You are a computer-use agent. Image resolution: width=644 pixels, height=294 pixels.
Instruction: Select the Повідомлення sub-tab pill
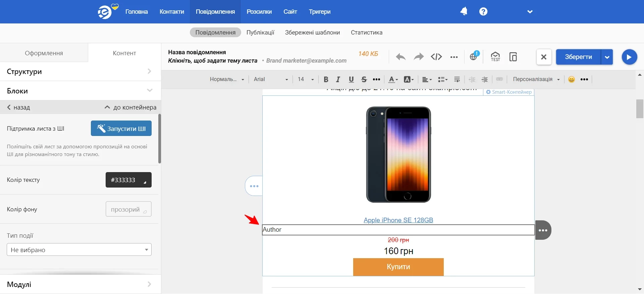coord(215,32)
